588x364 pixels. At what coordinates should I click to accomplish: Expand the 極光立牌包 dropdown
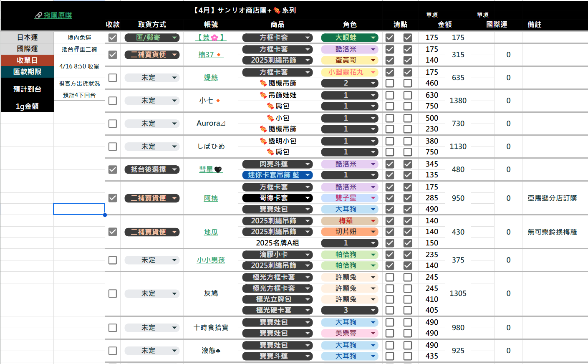(278, 299)
